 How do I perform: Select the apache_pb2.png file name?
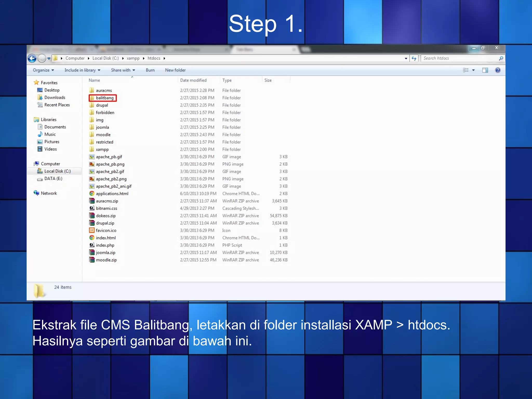(x=111, y=179)
